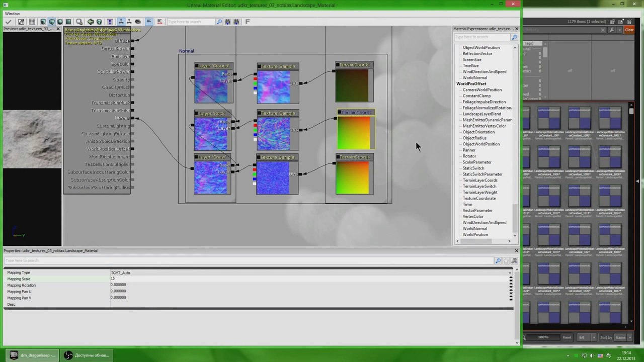Open the wrench settings in Content Browser

tap(611, 30)
